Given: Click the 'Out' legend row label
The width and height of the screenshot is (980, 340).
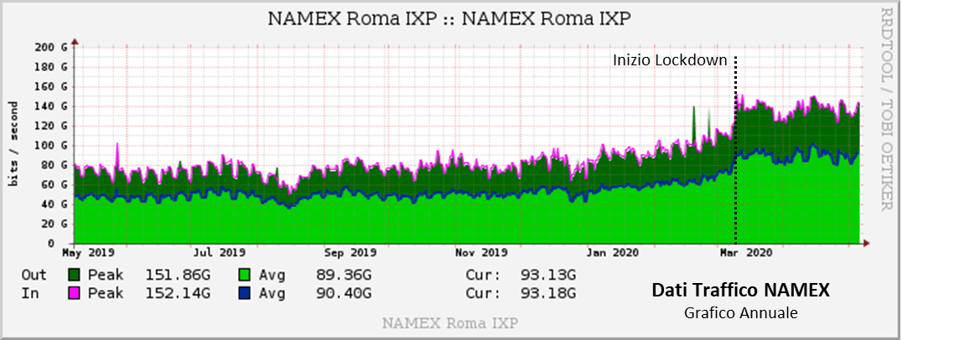Looking at the screenshot, I should click(34, 276).
